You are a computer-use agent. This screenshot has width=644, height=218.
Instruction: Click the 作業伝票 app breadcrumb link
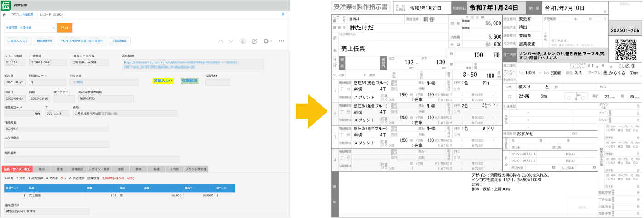(28, 15)
